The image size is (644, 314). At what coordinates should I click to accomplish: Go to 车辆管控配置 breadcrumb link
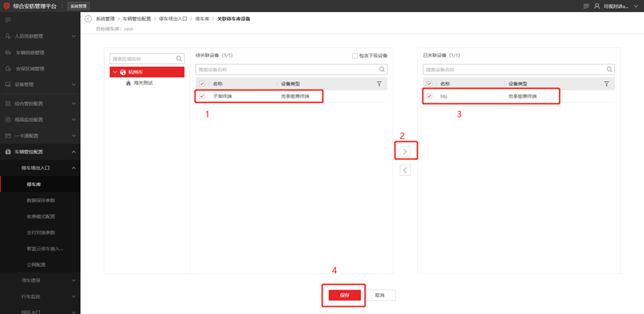click(x=136, y=19)
